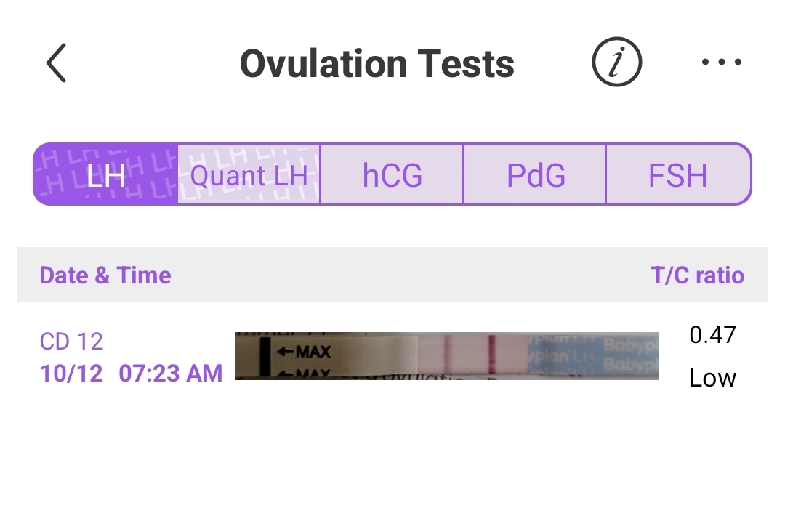Image resolution: width=785 pixels, height=532 pixels.
Task: Click the MAX marker on the strip
Action: [x=304, y=352]
